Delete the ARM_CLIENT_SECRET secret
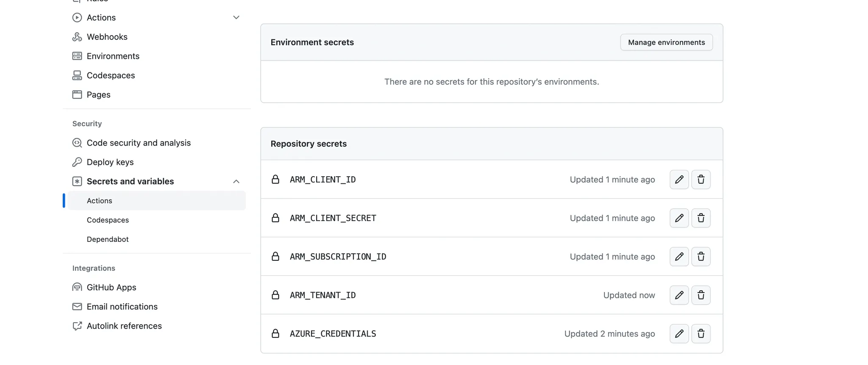Viewport: 868px width, 365px height. point(701,218)
